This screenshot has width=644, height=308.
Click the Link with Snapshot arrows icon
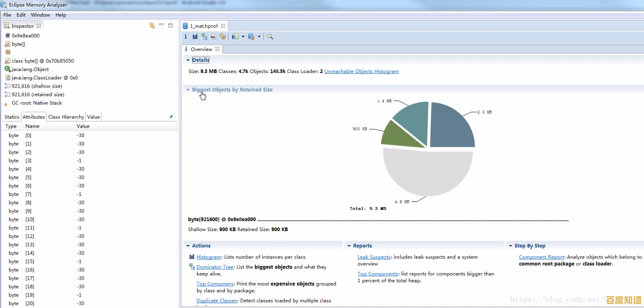[x=152, y=25]
